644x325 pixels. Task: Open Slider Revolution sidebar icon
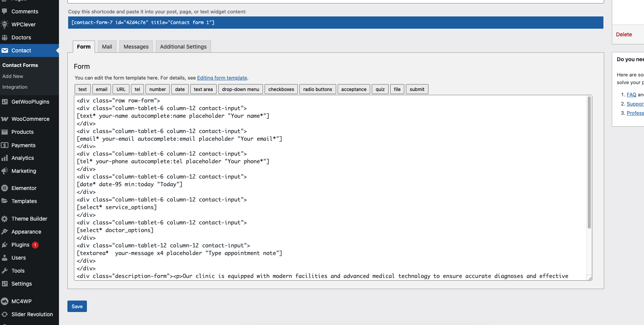[x=5, y=314]
